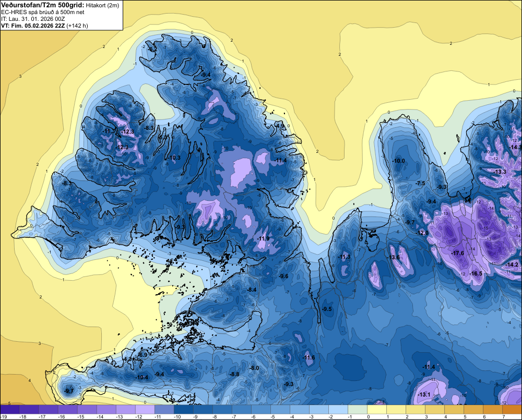Click the legend swatch between 6 and 7
This screenshot has width=522, height=420.
[x=492, y=410]
